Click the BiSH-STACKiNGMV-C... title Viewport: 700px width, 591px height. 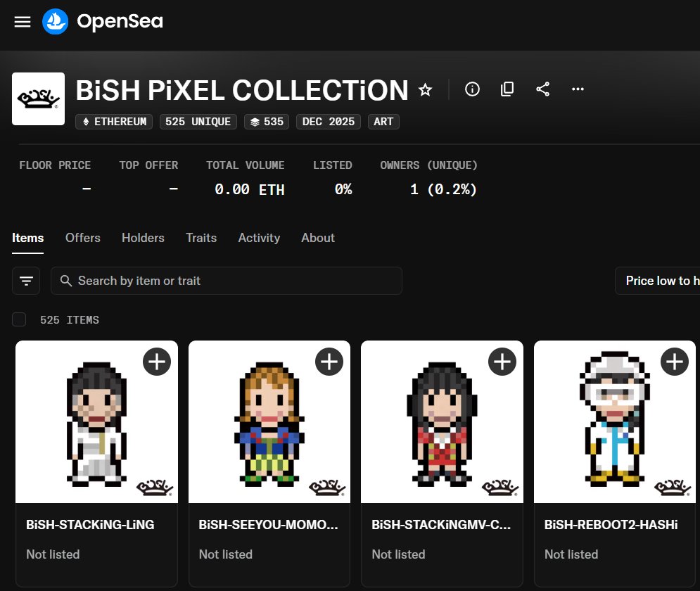(441, 524)
